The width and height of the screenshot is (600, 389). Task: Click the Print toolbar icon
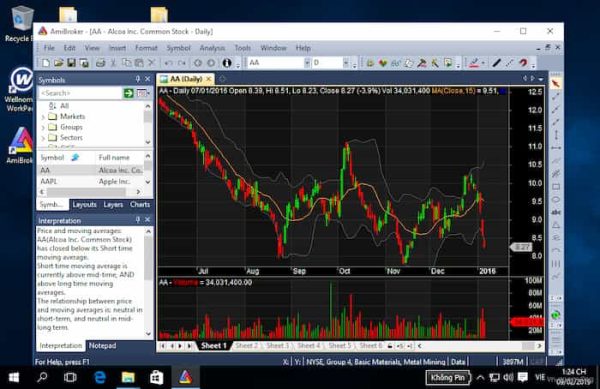pos(100,63)
